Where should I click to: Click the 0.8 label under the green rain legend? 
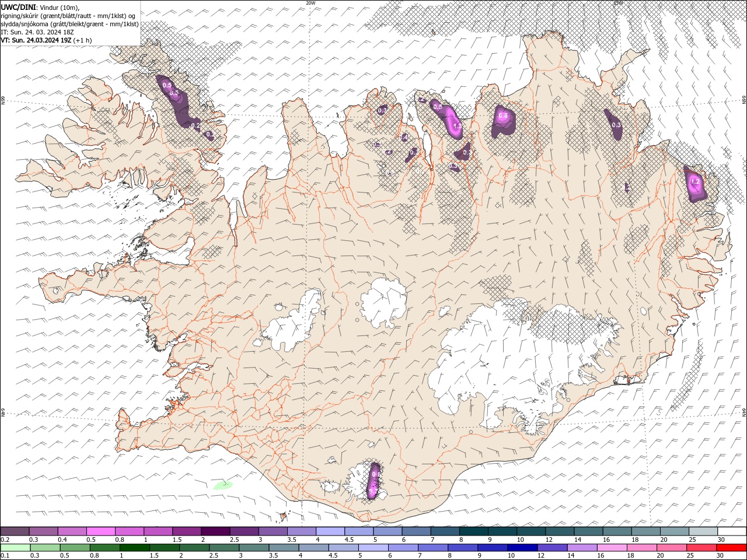tap(94, 556)
